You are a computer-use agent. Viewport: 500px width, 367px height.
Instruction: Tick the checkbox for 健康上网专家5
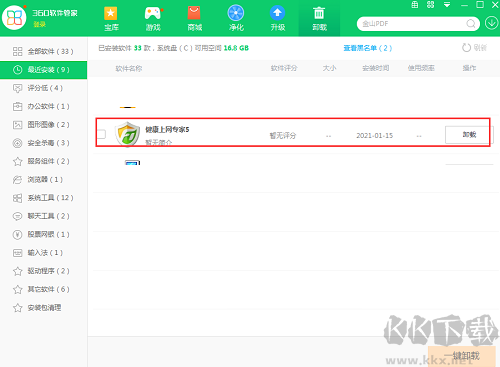(x=102, y=134)
